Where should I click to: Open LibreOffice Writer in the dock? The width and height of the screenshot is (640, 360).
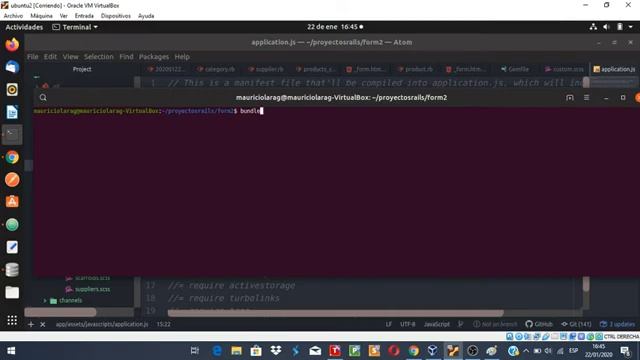click(12, 112)
